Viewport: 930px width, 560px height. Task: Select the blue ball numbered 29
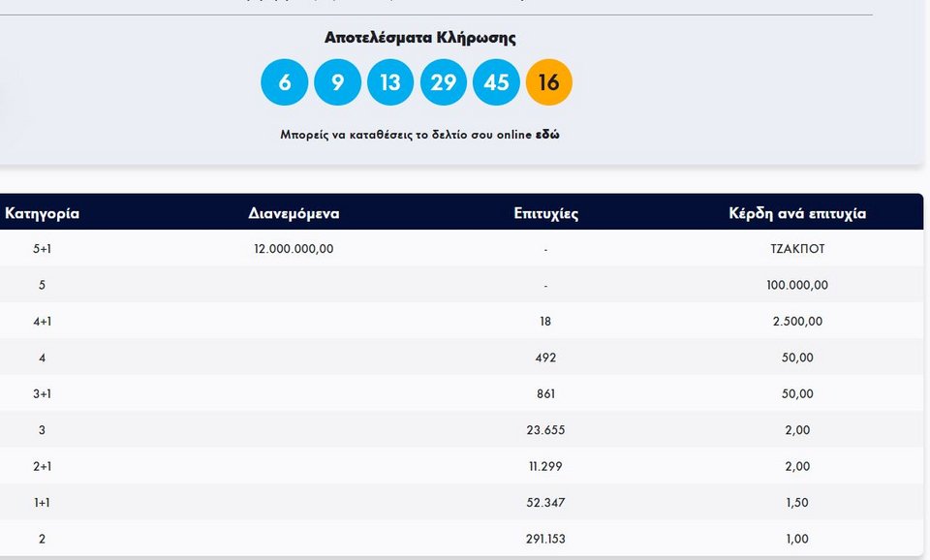pos(443,82)
